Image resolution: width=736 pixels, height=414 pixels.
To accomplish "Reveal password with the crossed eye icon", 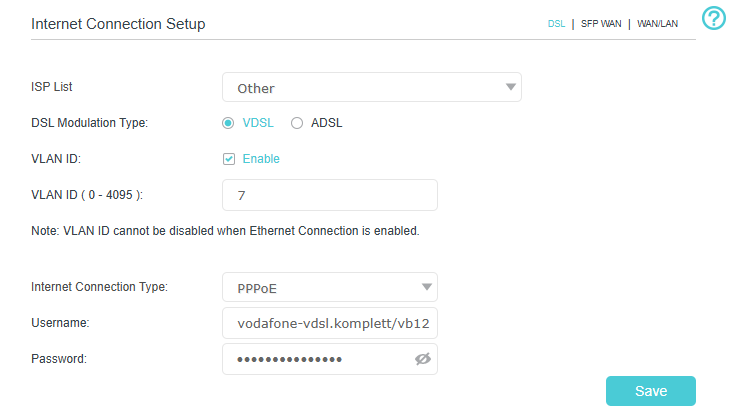I will click(422, 359).
